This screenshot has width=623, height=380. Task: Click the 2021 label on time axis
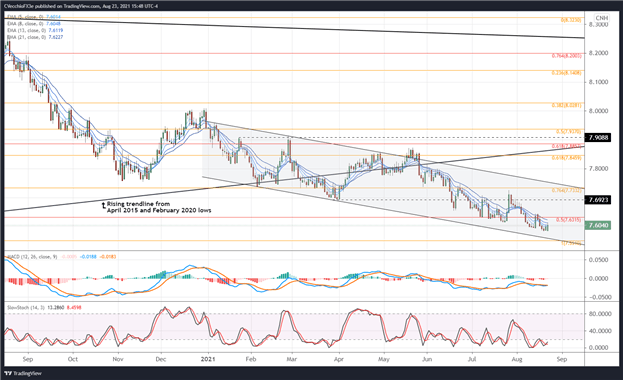coord(208,359)
